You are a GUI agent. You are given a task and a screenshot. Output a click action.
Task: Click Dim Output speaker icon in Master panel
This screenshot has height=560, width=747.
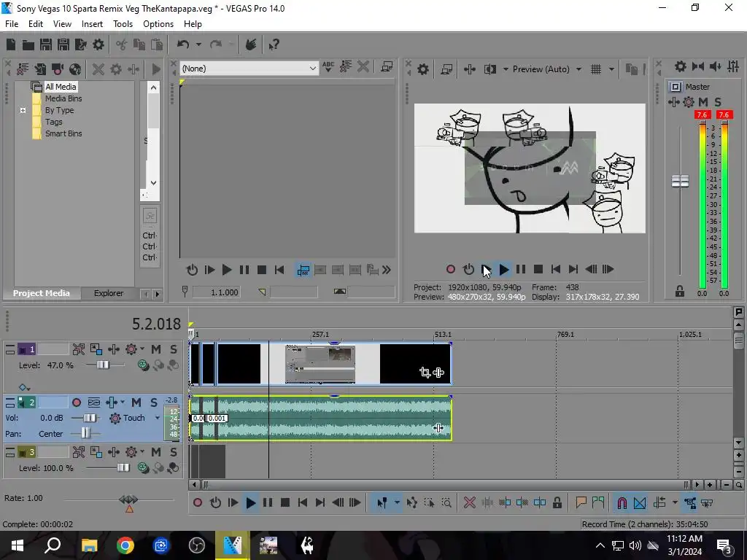[x=716, y=66]
